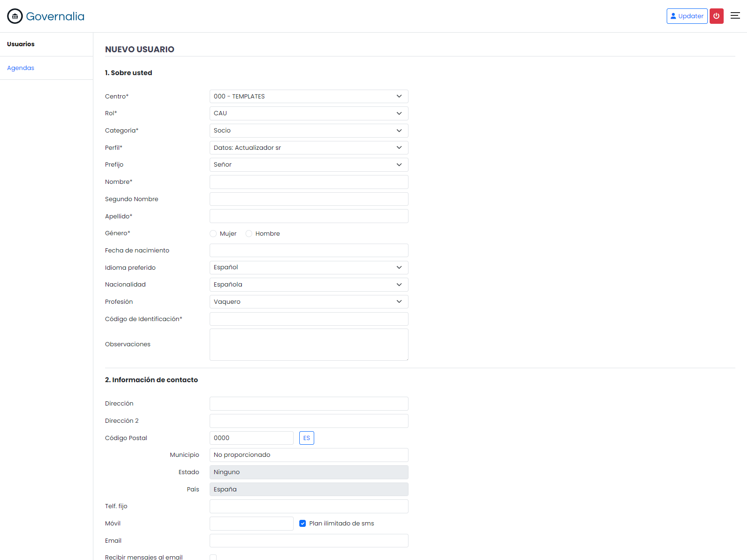Viewport: 747px width, 560px height.
Task: Switch to the Usuarios sidebar section
Action: pyautogui.click(x=21, y=44)
